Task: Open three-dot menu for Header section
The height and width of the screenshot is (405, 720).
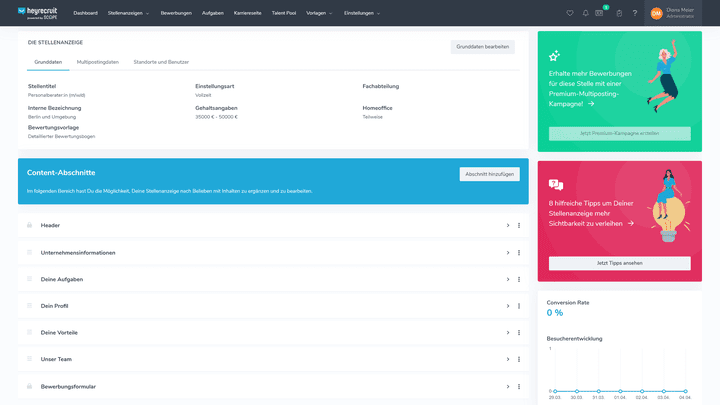Action: 519,225
